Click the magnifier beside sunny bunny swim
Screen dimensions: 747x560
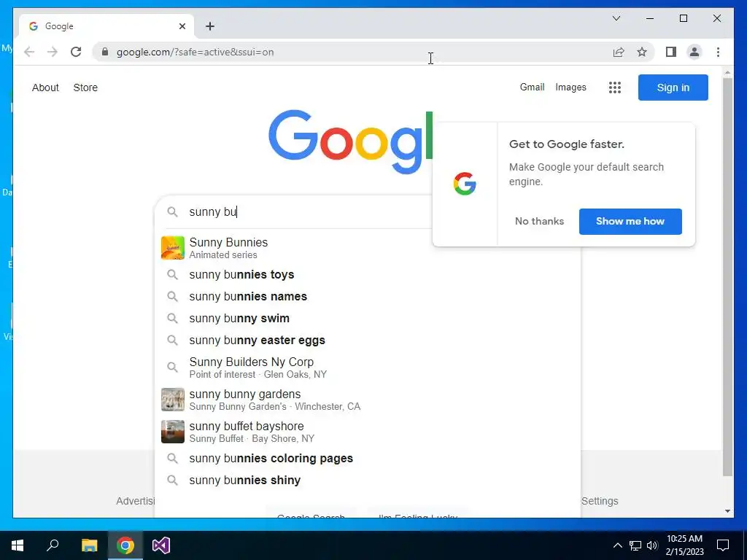point(172,319)
